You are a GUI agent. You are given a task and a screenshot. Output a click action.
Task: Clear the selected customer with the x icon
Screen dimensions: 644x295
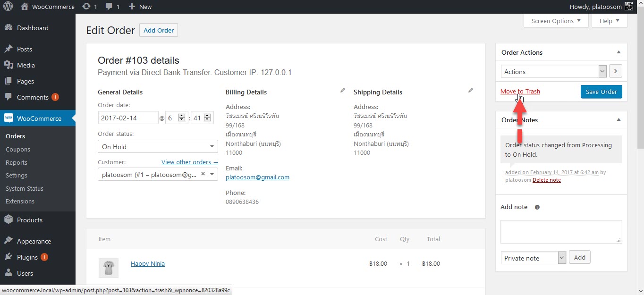pos(203,174)
